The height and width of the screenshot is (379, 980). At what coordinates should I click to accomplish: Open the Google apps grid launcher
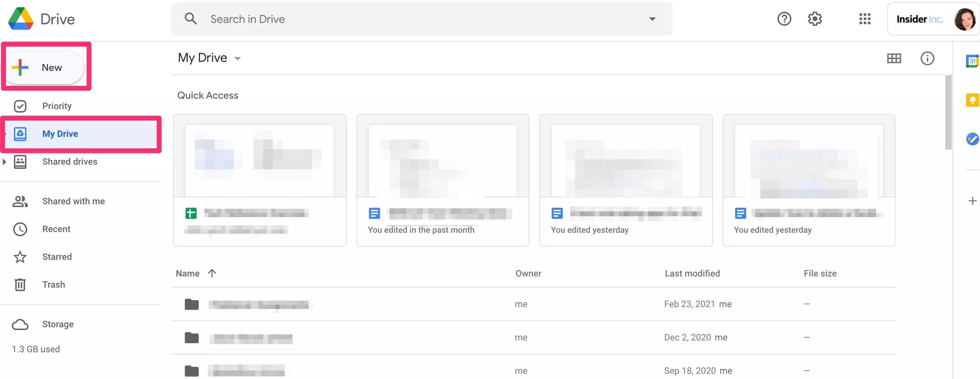pyautogui.click(x=864, y=19)
